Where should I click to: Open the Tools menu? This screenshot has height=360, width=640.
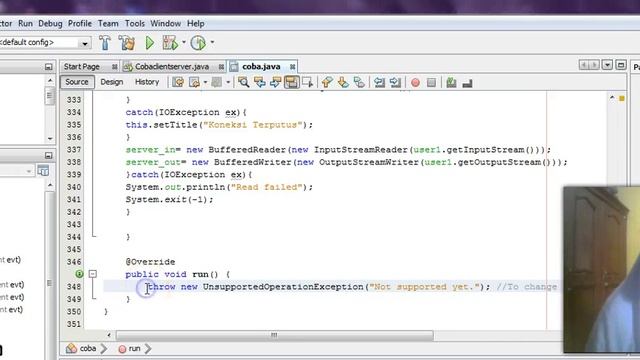135,24
